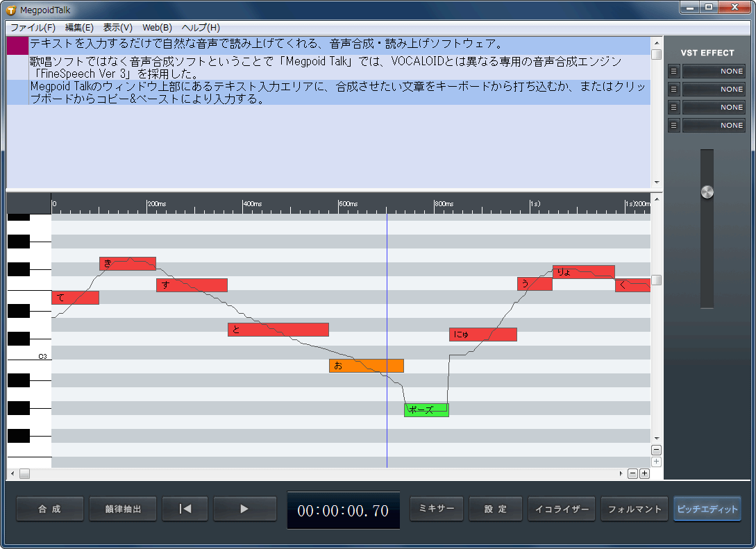Start playback with the play button
The width and height of the screenshot is (756, 549).
tap(244, 509)
